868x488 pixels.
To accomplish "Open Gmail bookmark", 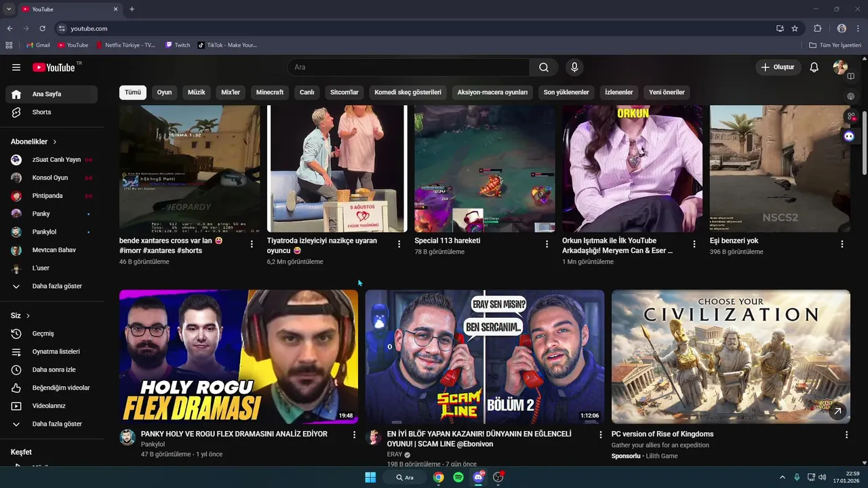I will tap(37, 45).
